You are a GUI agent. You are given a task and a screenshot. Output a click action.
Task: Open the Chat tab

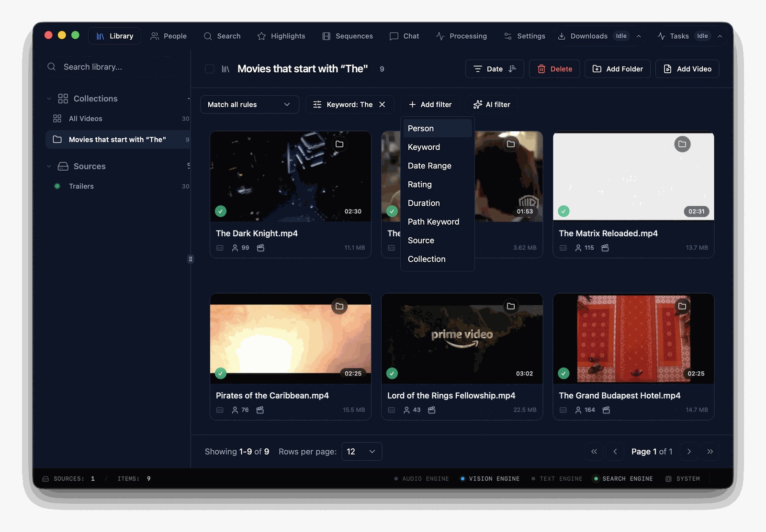[x=405, y=36]
